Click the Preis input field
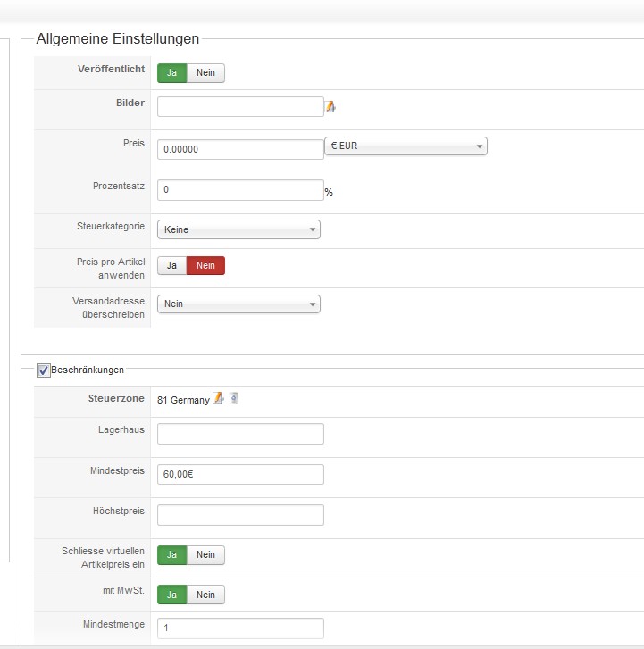 coord(240,149)
